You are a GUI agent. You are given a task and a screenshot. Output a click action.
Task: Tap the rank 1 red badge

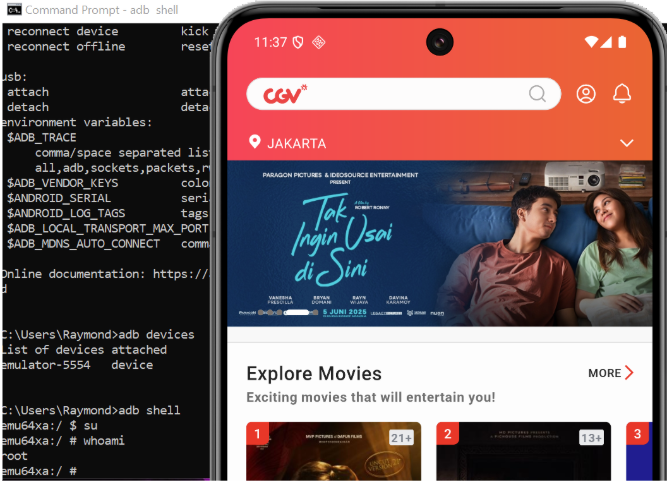(257, 434)
